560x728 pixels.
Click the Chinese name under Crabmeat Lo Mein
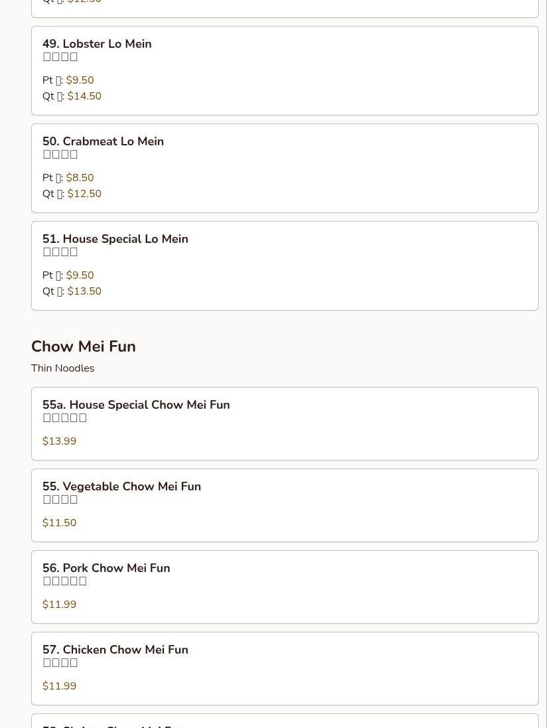(60, 155)
